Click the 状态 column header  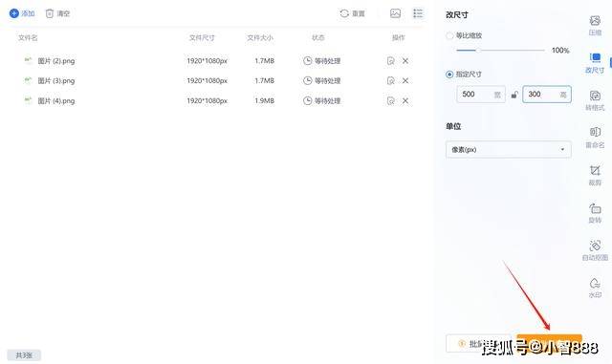[318, 38]
